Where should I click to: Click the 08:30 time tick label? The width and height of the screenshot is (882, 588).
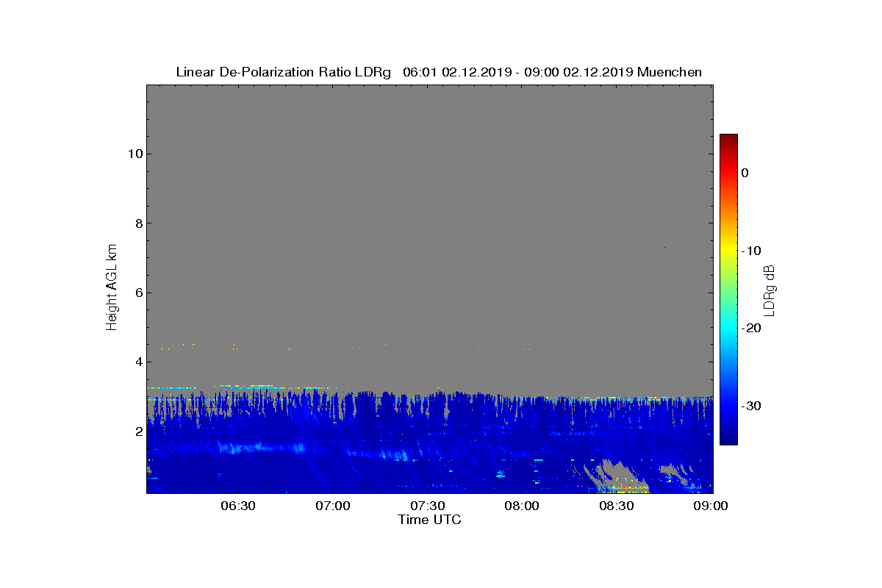pos(617,506)
